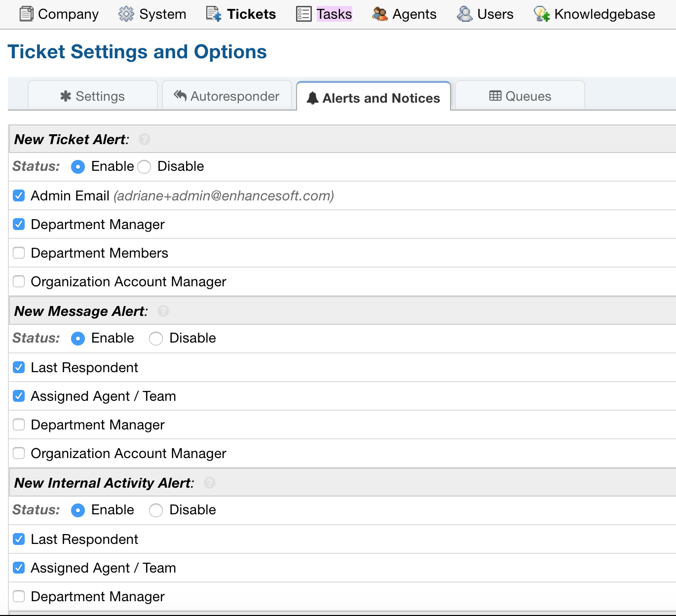Check Organization Account Manager under New Message Alert

click(18, 453)
